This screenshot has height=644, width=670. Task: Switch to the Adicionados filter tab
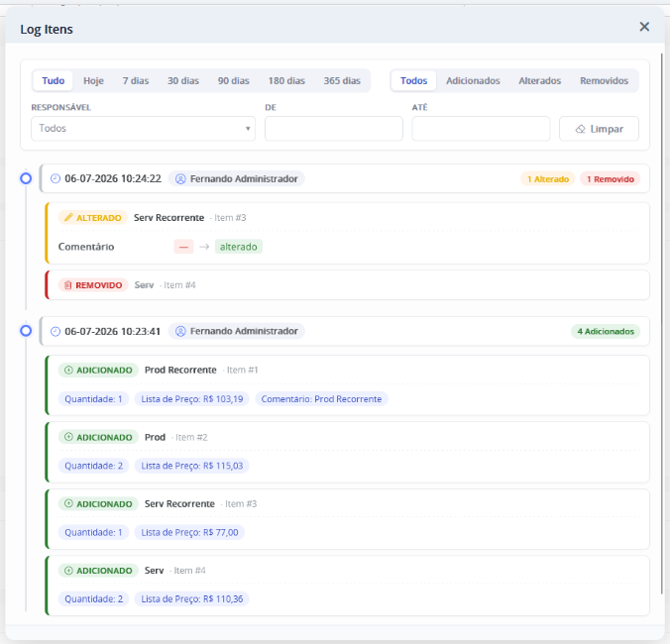click(473, 80)
